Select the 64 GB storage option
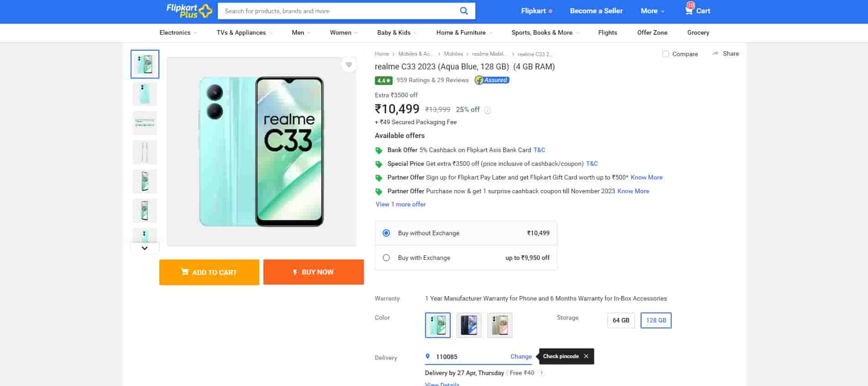 621,320
